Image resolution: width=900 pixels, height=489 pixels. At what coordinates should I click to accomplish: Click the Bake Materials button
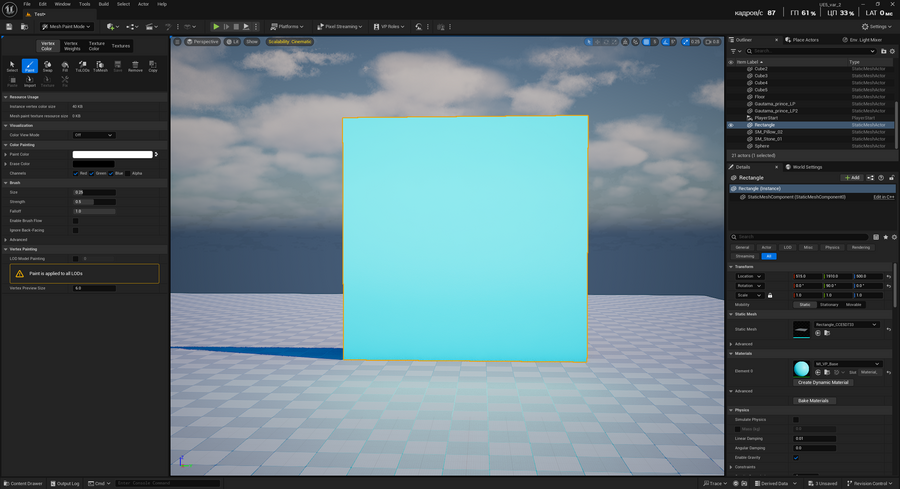(812, 400)
